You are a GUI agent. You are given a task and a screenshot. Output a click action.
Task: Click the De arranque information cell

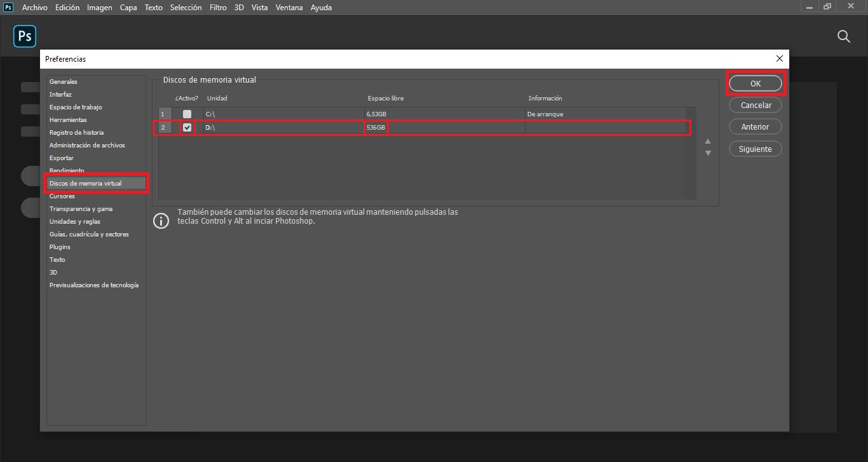(x=545, y=114)
